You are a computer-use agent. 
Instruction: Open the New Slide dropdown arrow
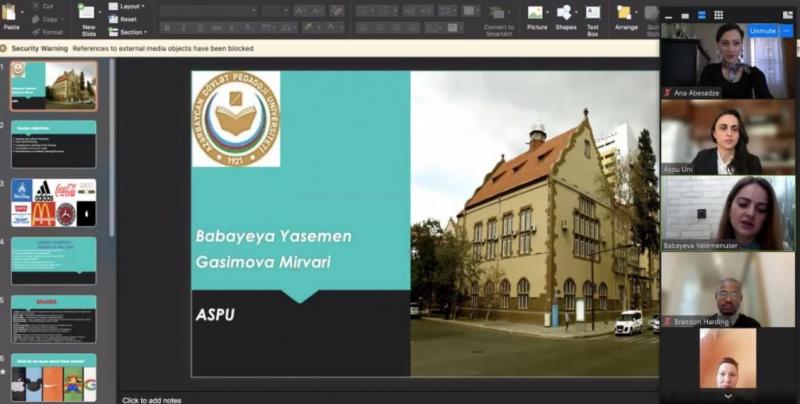coord(98,12)
